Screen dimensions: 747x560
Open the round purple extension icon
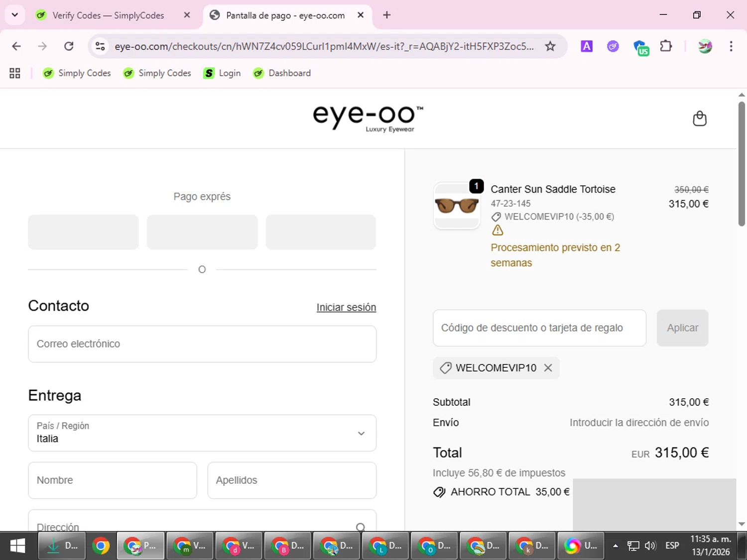613,46
